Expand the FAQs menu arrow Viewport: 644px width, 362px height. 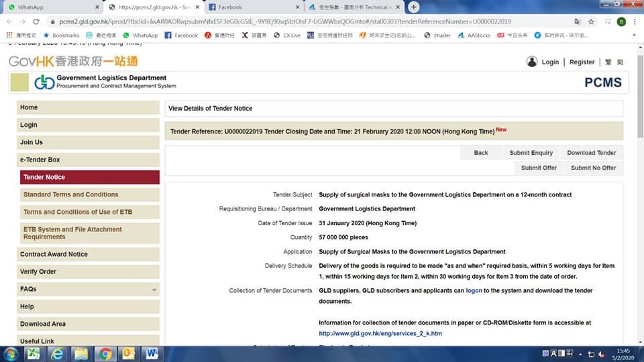[x=154, y=290]
